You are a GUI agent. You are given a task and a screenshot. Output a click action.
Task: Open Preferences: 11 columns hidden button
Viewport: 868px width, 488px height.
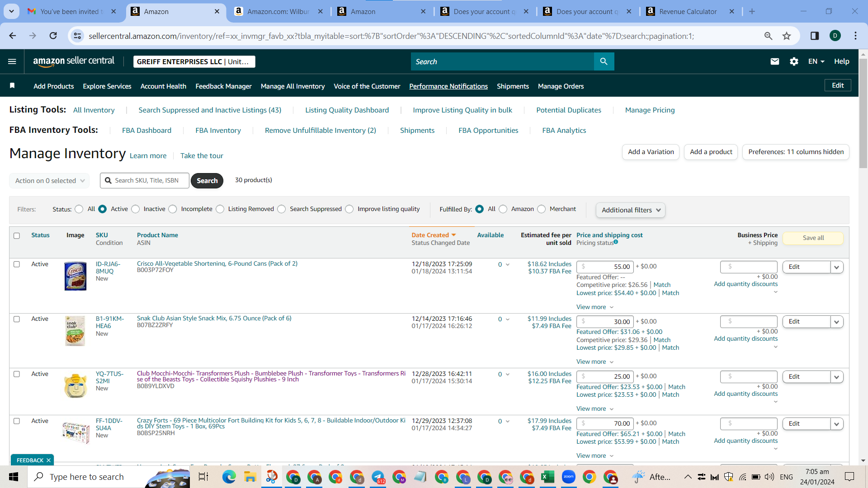796,152
